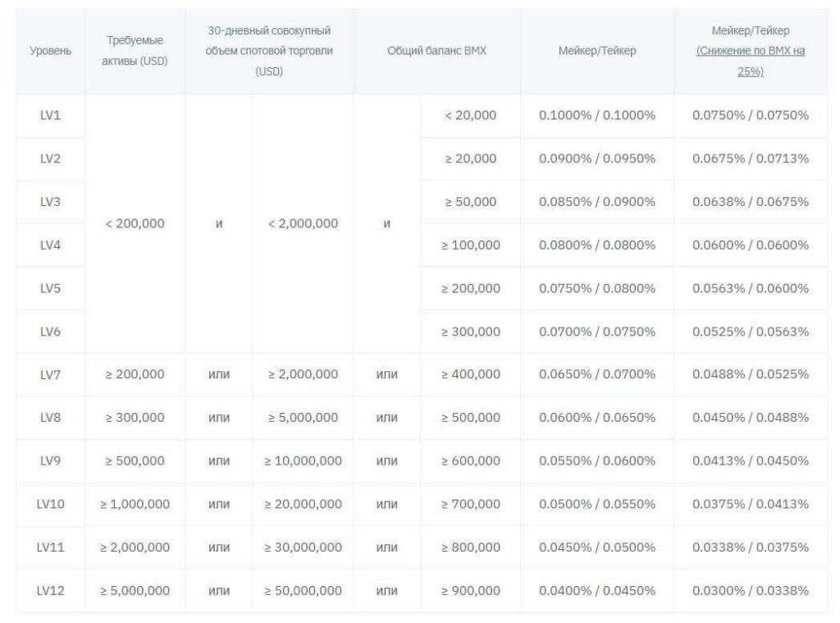Select the '0.0300% / 0.0338%' discounted fee cell
The height and width of the screenshot is (623, 840).
click(x=750, y=590)
